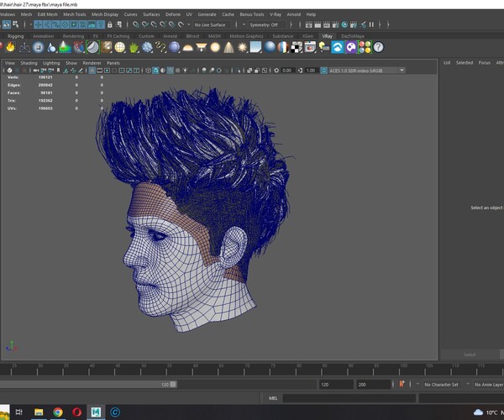504x420 pixels.
Task: Toggle snap to grids icon
Action: 136,24
